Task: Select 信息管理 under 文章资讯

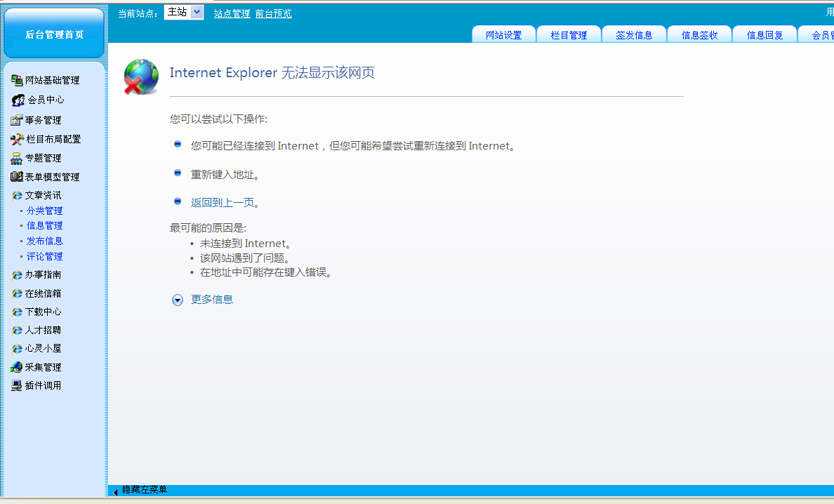Action: 44,225
